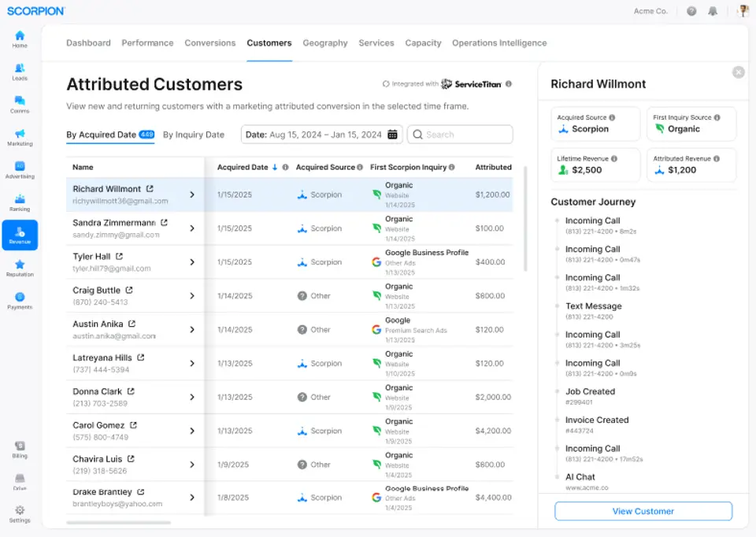Click the notification bell icon

pos(713,11)
